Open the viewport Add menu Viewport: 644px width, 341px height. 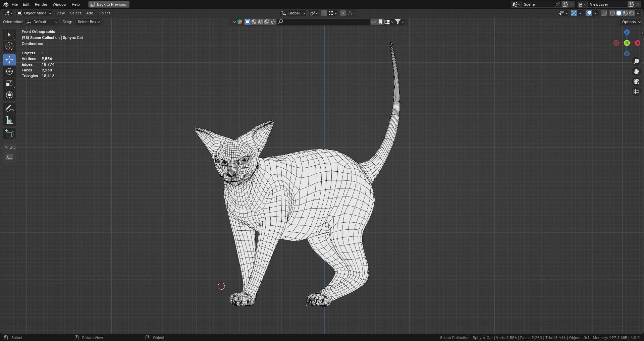point(90,13)
